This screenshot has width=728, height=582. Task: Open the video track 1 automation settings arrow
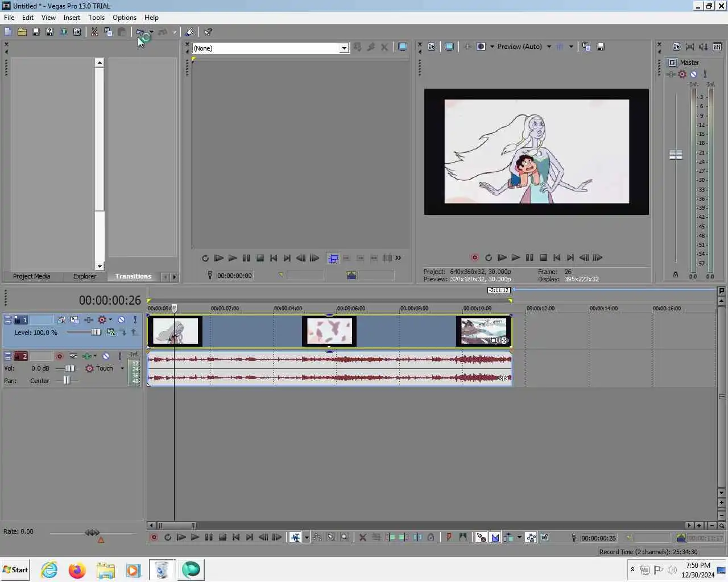click(x=110, y=320)
